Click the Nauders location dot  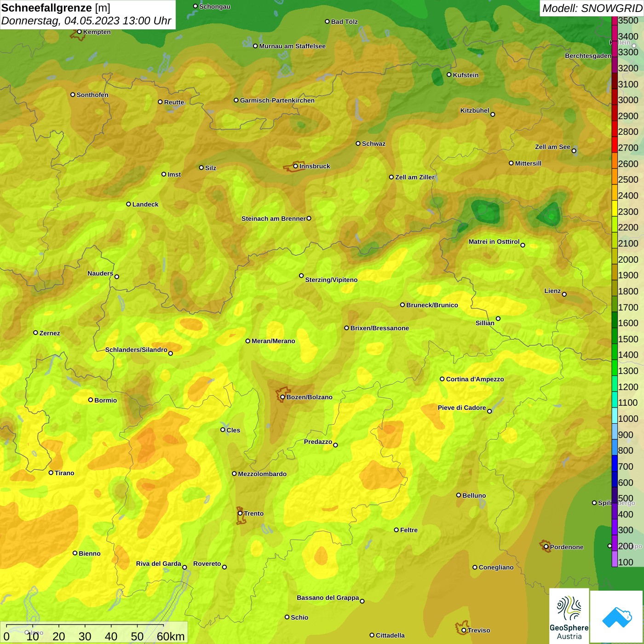tap(117, 276)
